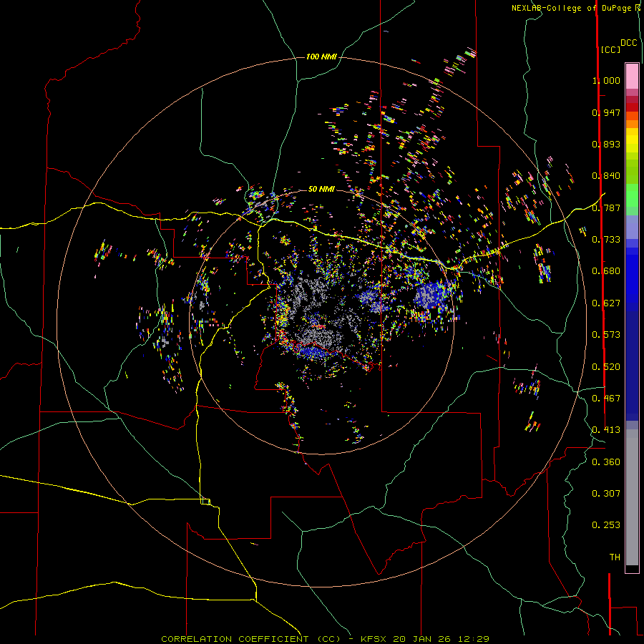Viewport: 644px width, 644px height.
Task: Click the 100 NMI range ring label
Action: coord(321,57)
